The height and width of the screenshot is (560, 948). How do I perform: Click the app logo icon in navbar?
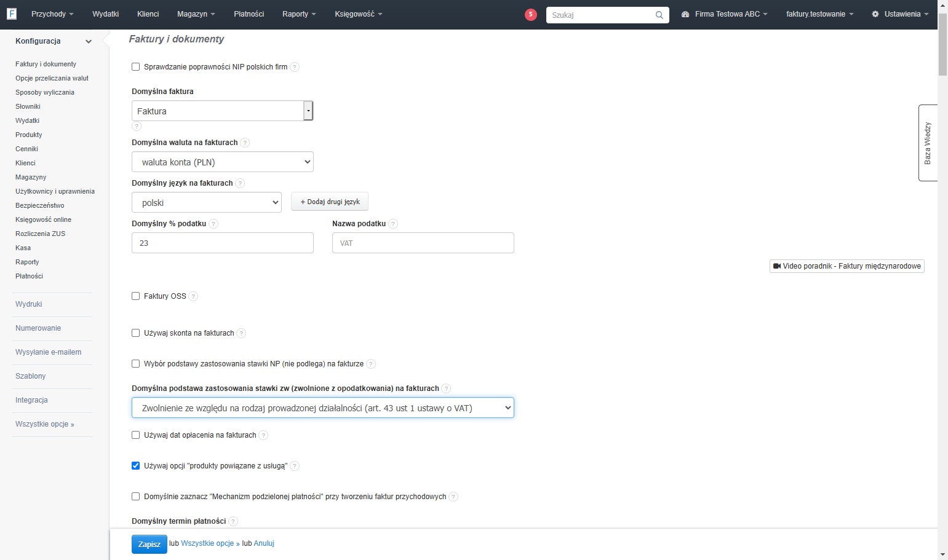tap(12, 14)
